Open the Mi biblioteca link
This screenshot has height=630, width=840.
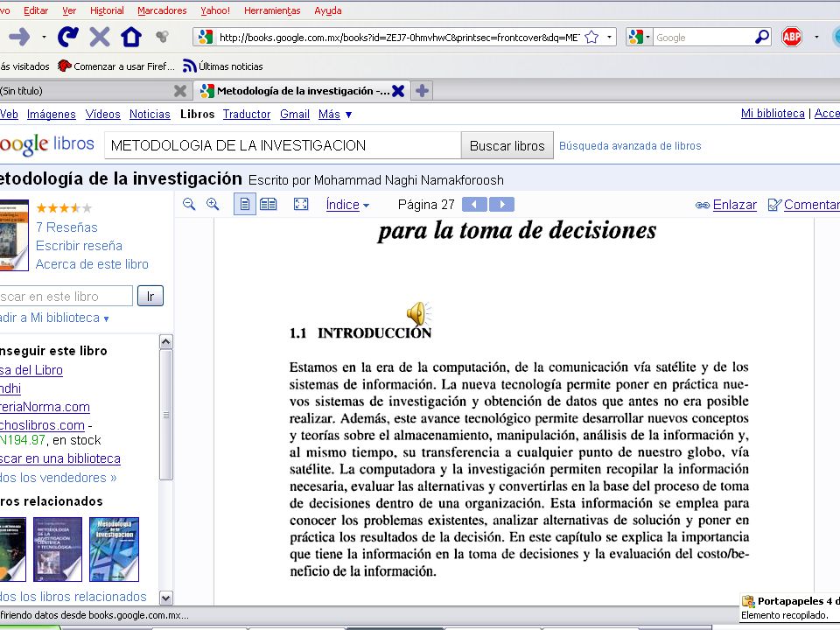pyautogui.click(x=773, y=113)
